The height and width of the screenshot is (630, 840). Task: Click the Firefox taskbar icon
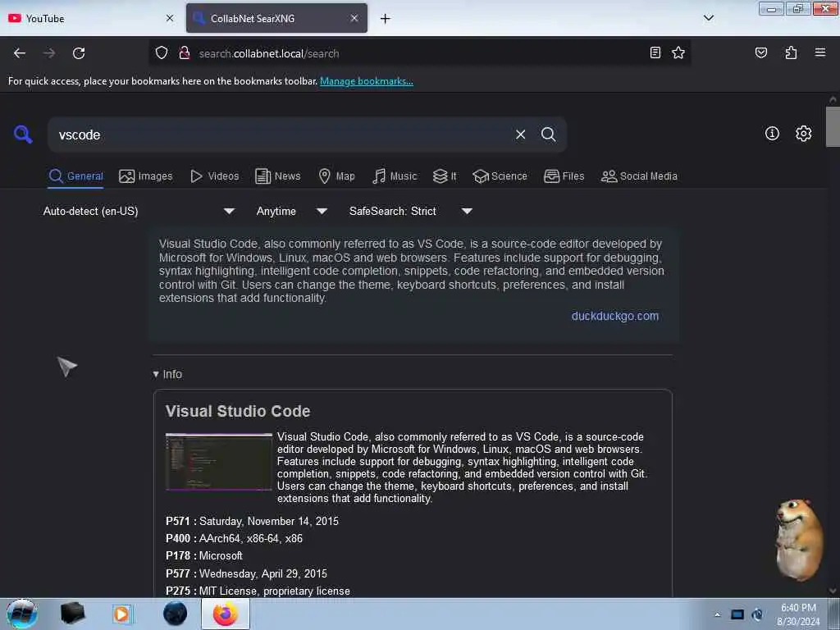coord(226,614)
